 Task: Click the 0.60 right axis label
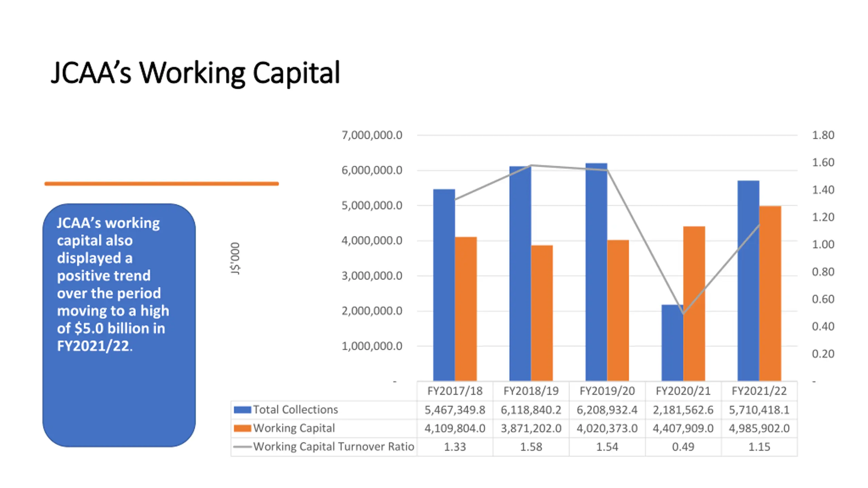click(823, 299)
